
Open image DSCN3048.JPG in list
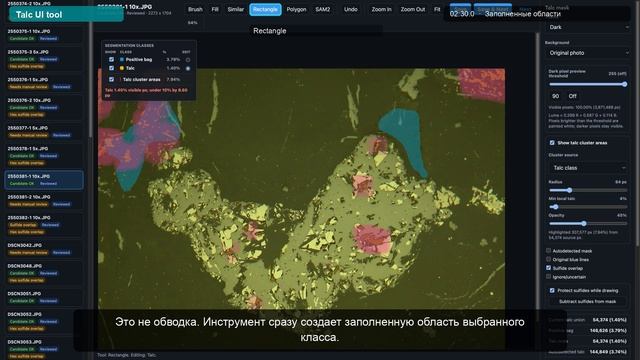point(44,273)
